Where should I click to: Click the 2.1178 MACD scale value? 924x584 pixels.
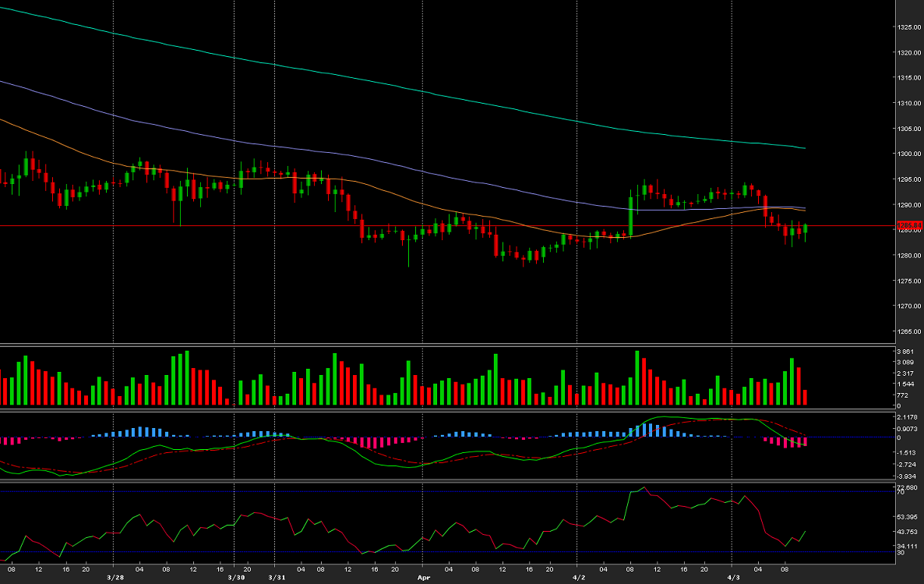907,417
